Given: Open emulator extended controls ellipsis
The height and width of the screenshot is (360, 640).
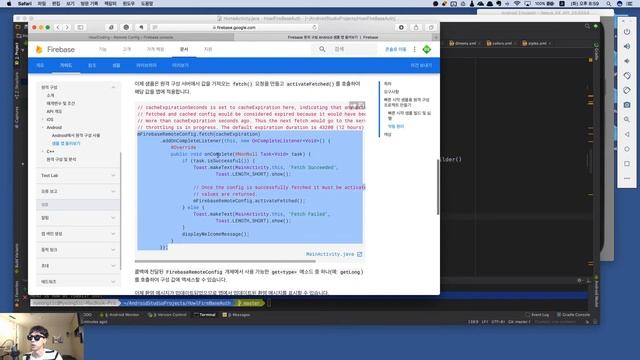Looking at the screenshot, I should [x=627, y=178].
